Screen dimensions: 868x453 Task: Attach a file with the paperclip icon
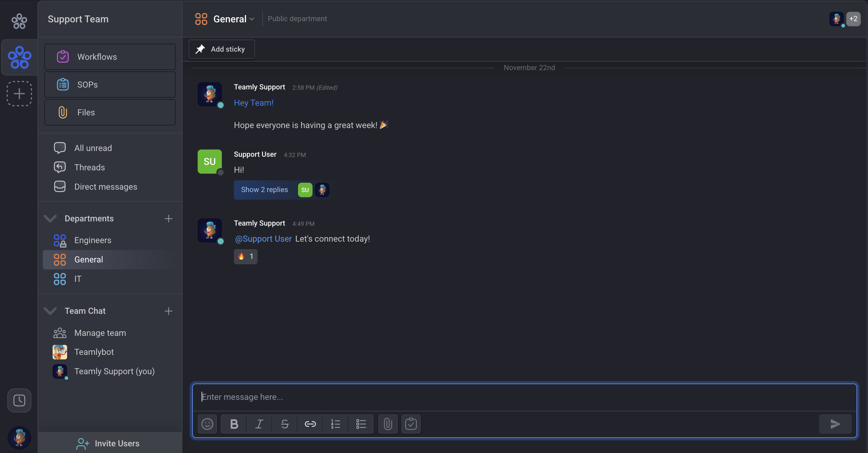388,424
